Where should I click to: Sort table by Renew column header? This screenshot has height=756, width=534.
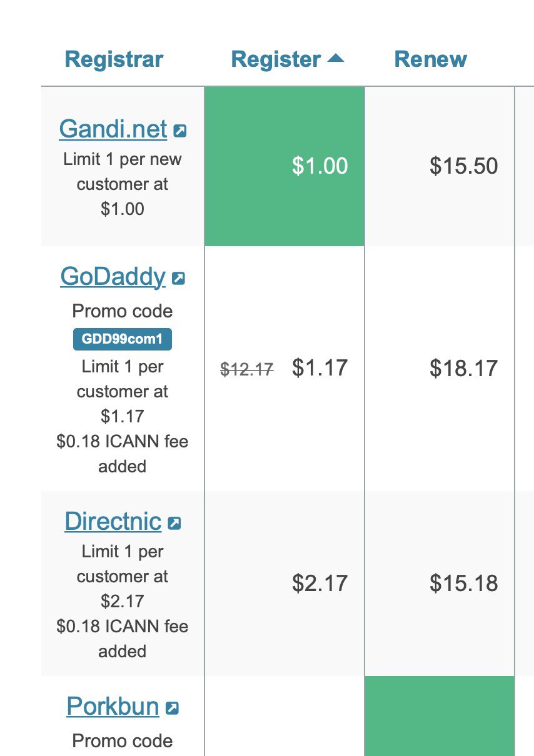click(430, 59)
